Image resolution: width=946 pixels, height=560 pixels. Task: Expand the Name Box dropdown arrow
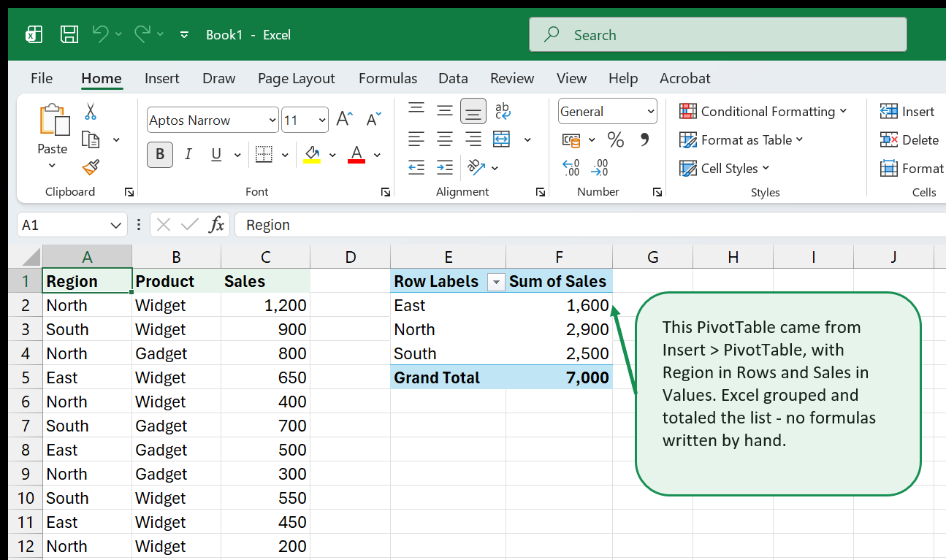pos(116,225)
